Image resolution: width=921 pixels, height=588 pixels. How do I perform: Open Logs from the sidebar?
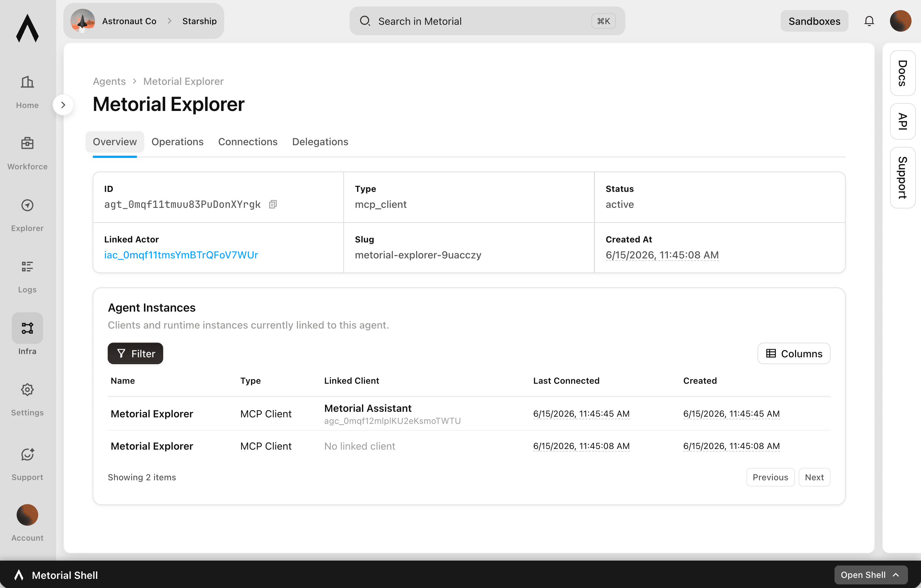pos(27,277)
